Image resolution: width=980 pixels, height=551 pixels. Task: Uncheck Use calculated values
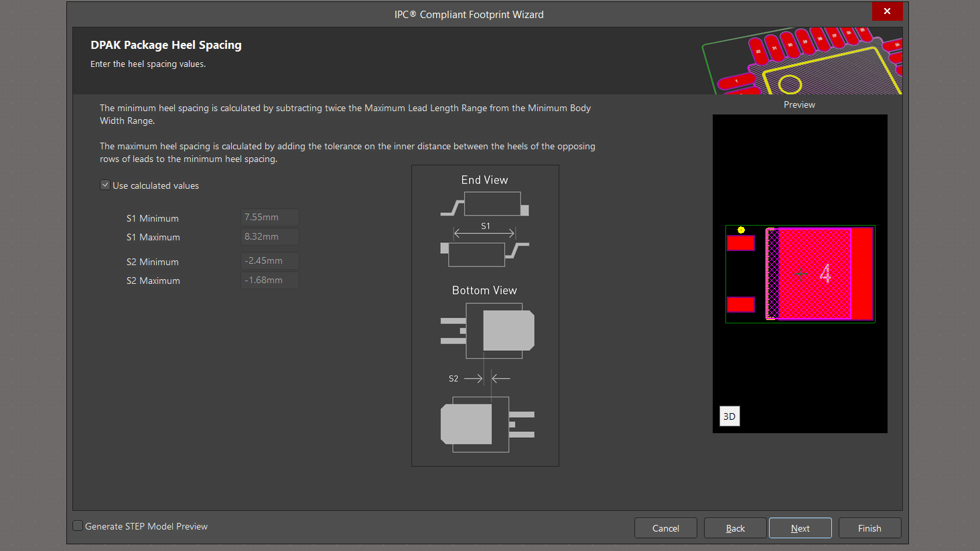tap(105, 185)
